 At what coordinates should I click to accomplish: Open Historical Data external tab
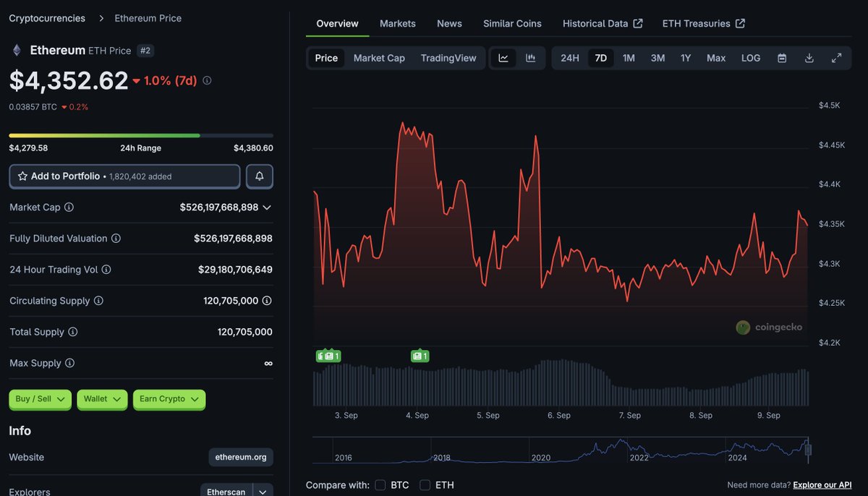click(603, 24)
